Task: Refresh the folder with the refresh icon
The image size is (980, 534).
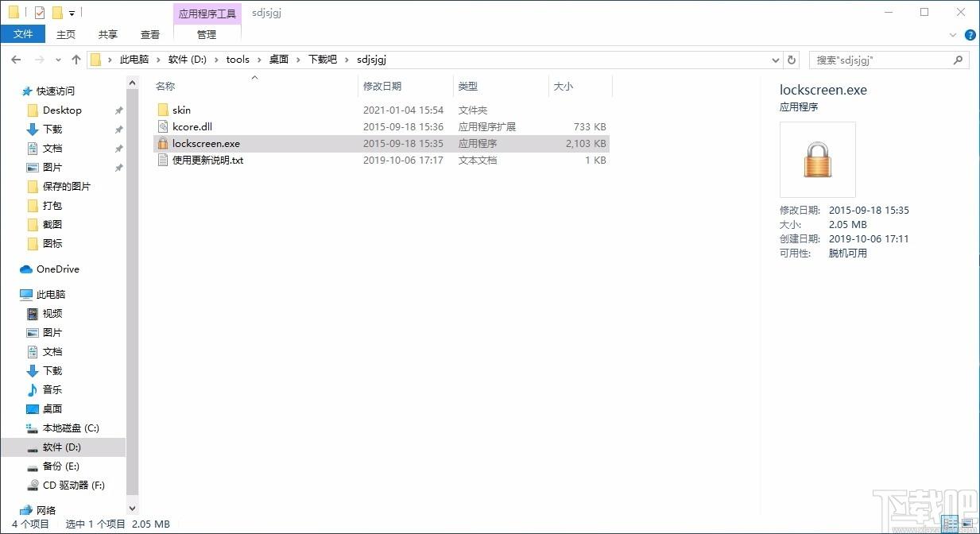Action: (x=792, y=60)
